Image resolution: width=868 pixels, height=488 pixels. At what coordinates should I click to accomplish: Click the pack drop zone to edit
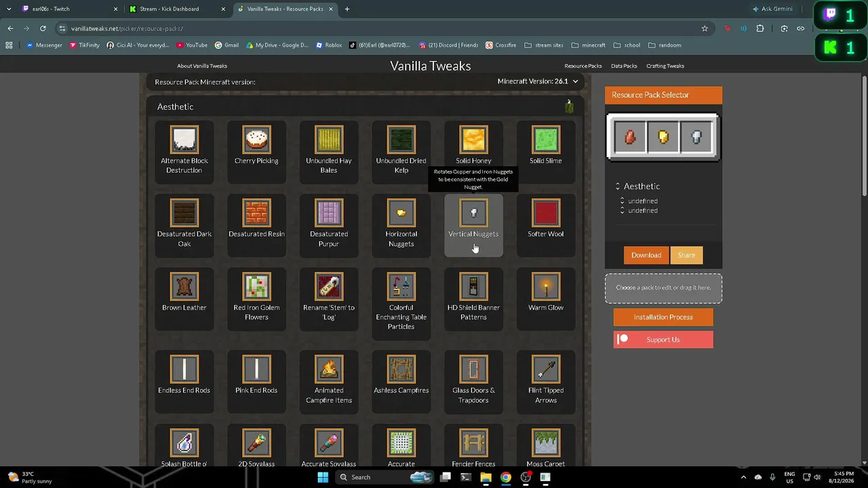click(x=663, y=287)
